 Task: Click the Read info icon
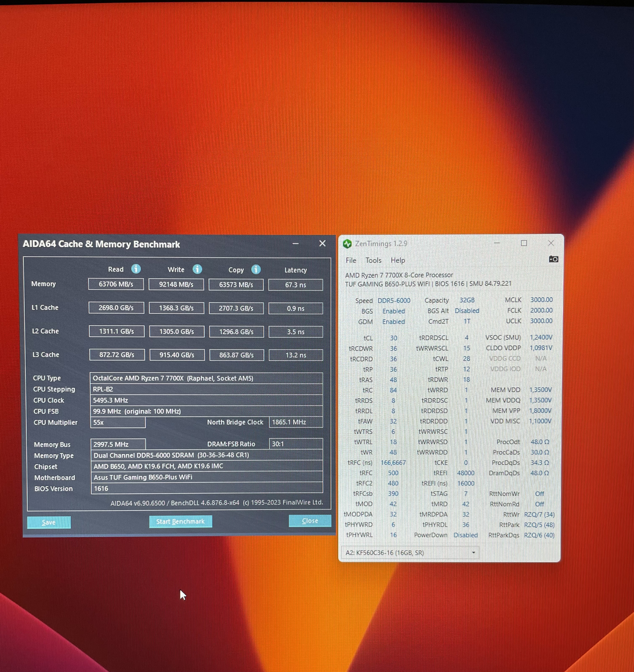tap(136, 269)
